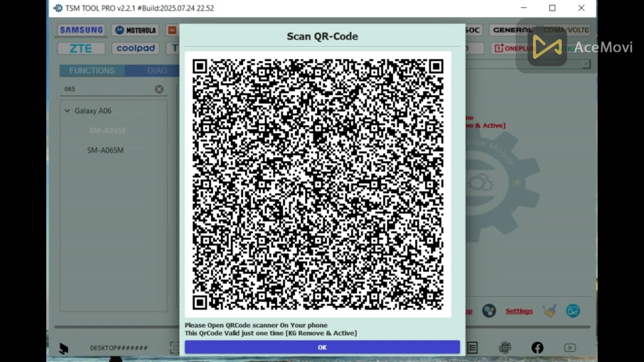
Task: Switch to the DIAG tab
Action: click(157, 71)
